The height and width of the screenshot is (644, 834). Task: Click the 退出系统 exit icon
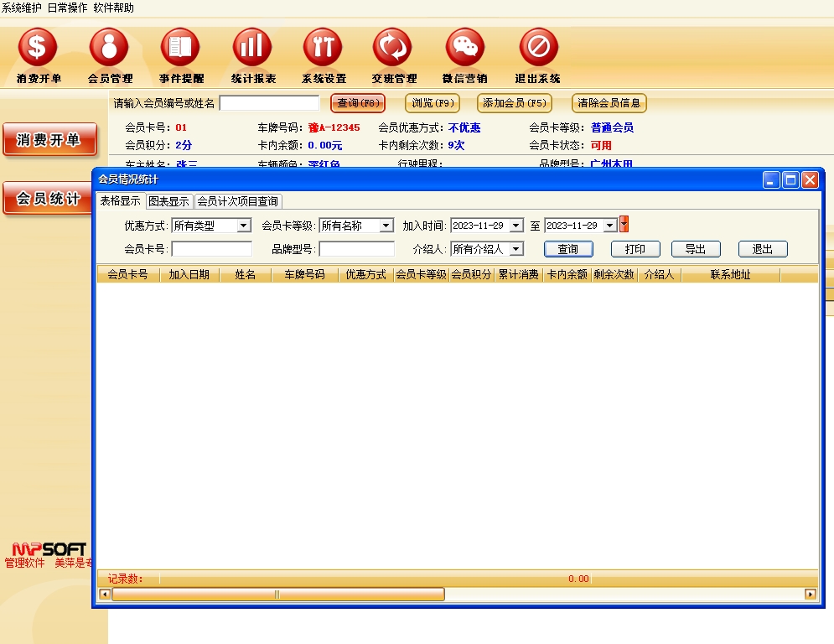click(537, 48)
